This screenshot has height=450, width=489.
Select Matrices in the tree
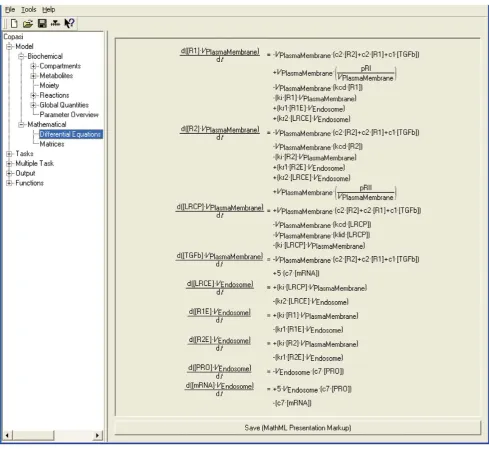(x=52, y=144)
